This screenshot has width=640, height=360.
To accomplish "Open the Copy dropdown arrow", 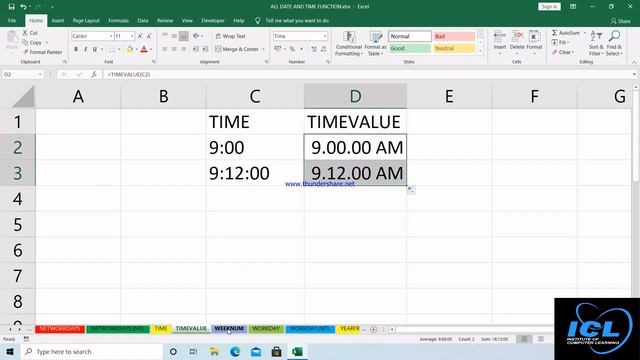I will click(x=46, y=43).
